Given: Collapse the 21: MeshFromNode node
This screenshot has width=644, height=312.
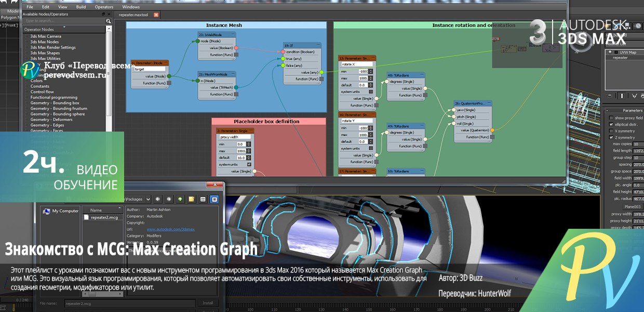Looking at the screenshot, I should tap(233, 74).
